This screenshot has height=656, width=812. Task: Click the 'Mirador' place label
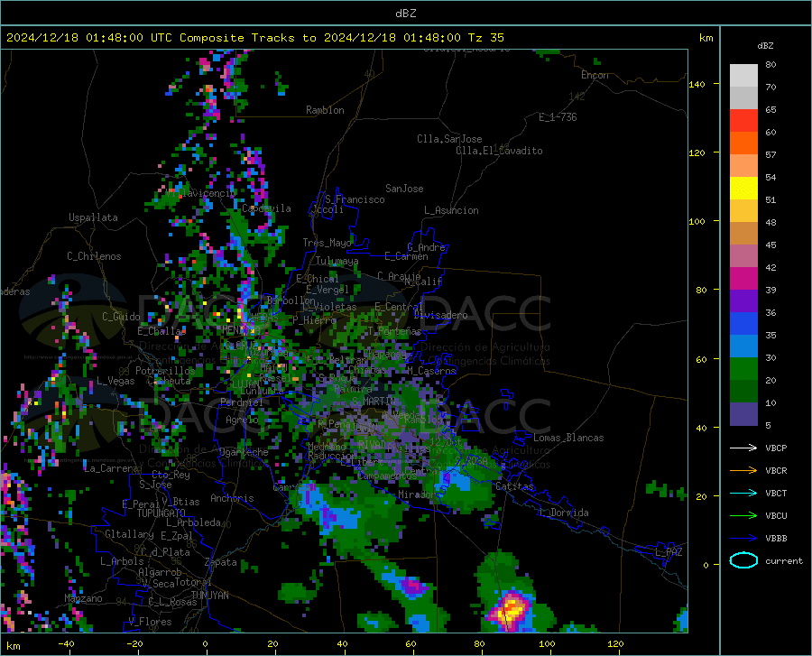pyautogui.click(x=417, y=494)
